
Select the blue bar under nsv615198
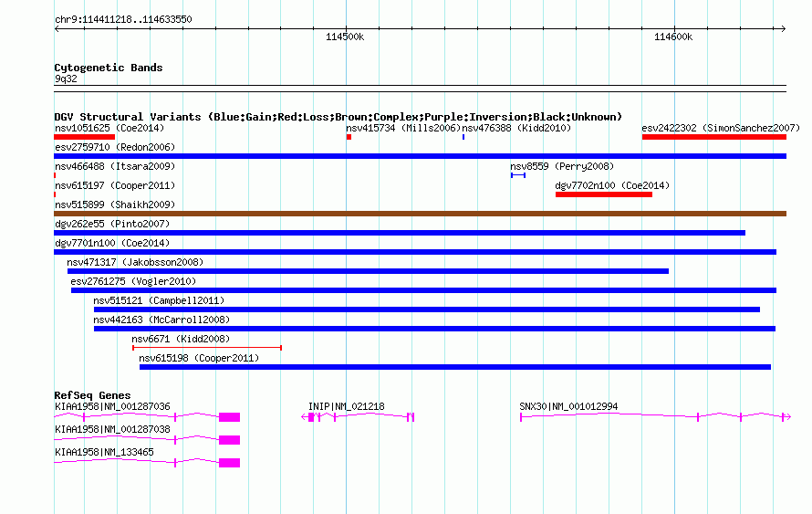pyautogui.click(x=455, y=367)
